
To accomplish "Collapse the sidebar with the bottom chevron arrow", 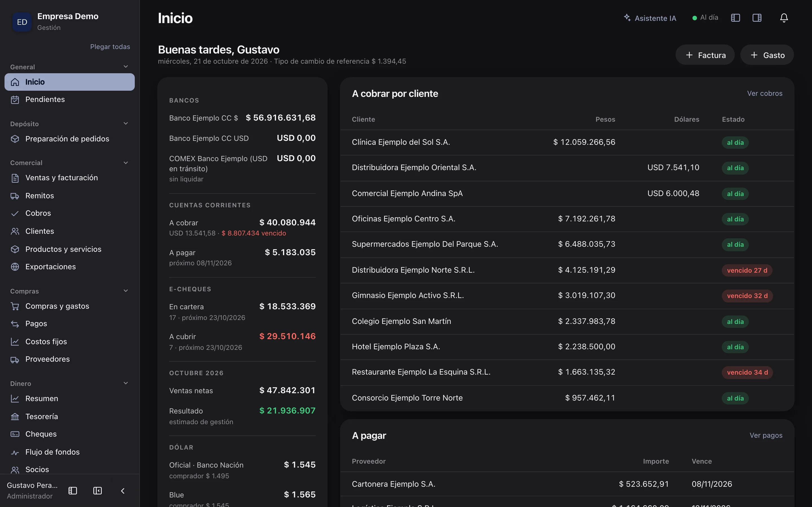I will click(123, 491).
